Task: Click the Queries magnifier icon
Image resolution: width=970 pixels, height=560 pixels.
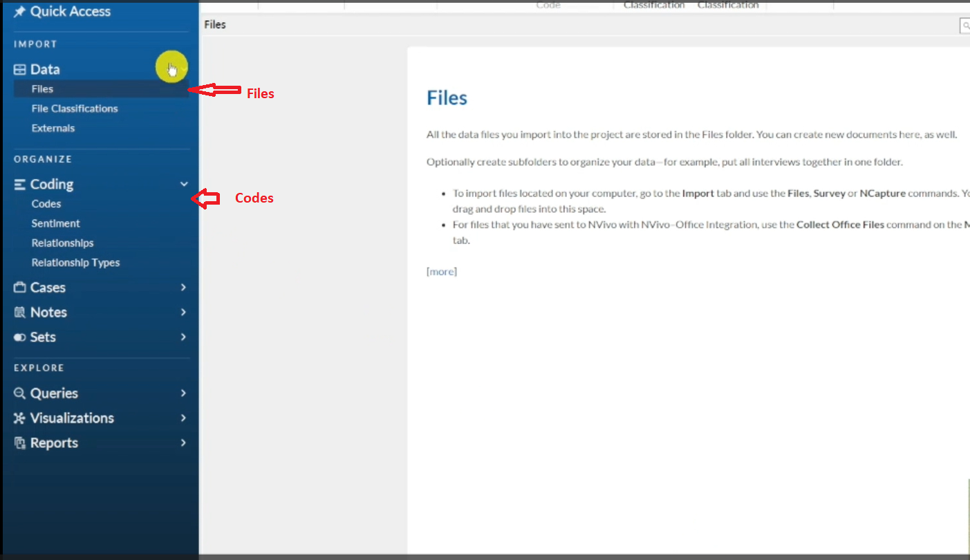Action: click(x=20, y=393)
